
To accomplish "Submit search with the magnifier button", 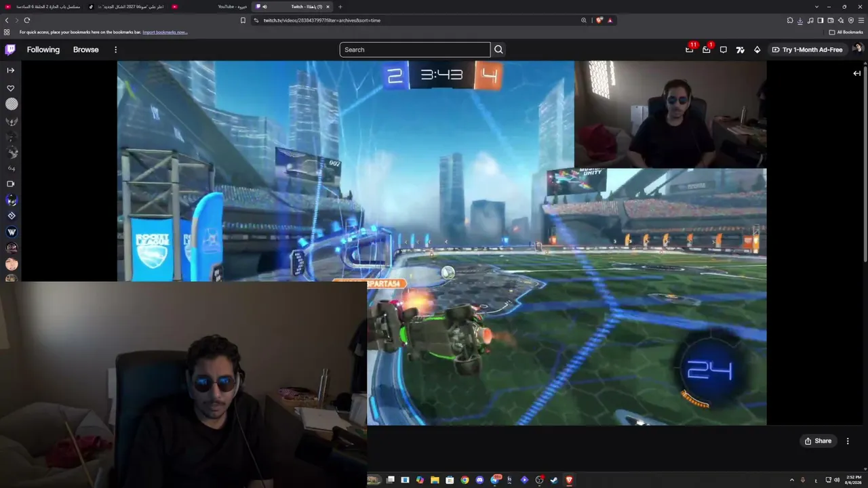I will (498, 49).
